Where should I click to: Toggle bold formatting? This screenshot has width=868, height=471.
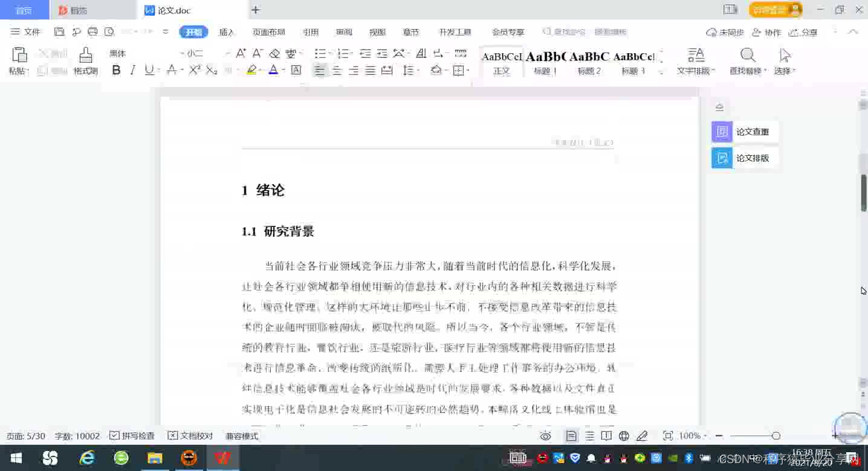pyautogui.click(x=117, y=71)
